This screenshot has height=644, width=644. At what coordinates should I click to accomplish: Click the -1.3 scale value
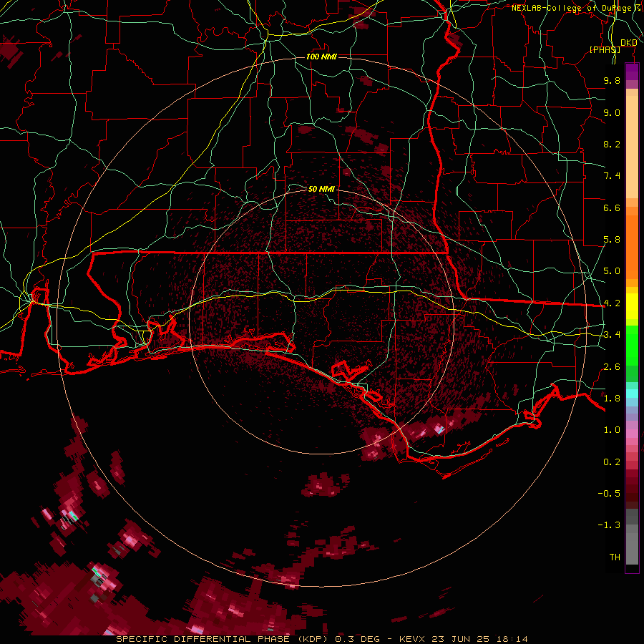click(x=609, y=525)
